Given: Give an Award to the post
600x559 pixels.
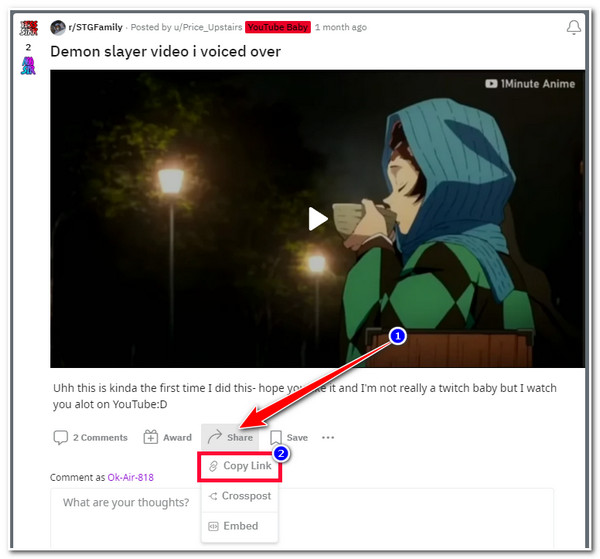Looking at the screenshot, I should tap(167, 437).
